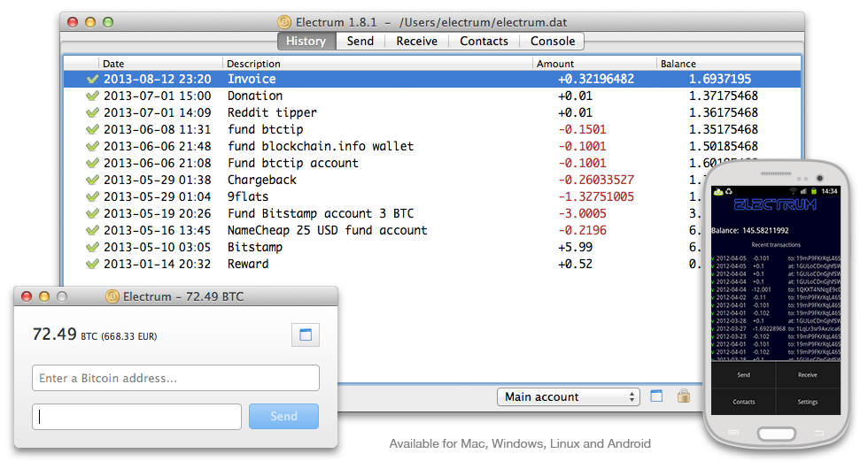
Task: Click the Bitcoin icon in lite window title
Action: 112,296
